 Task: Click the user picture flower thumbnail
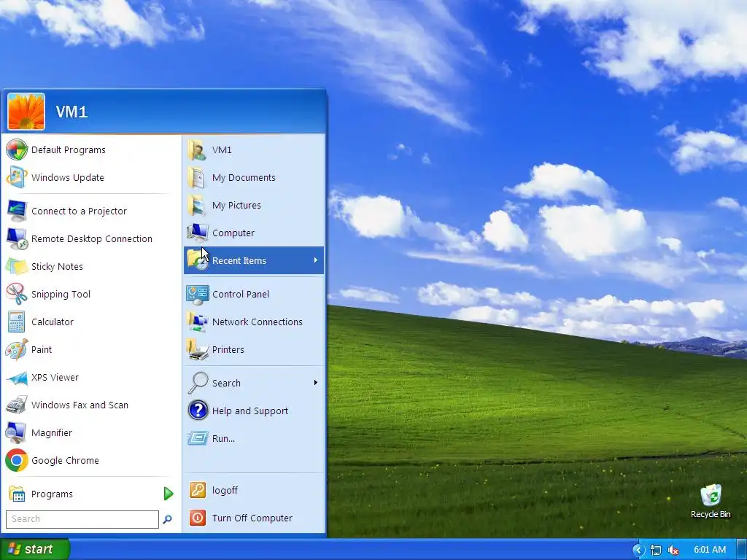coord(26,112)
